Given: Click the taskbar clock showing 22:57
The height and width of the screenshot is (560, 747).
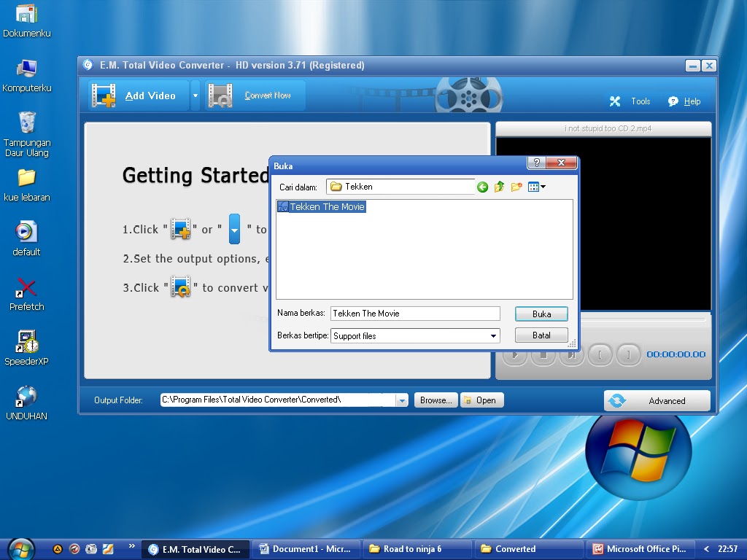Looking at the screenshot, I should tap(727, 549).
